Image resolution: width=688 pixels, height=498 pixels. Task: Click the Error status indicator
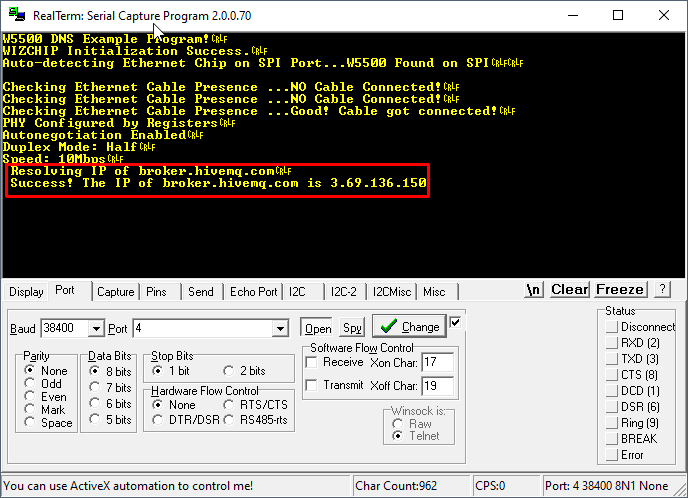612,455
